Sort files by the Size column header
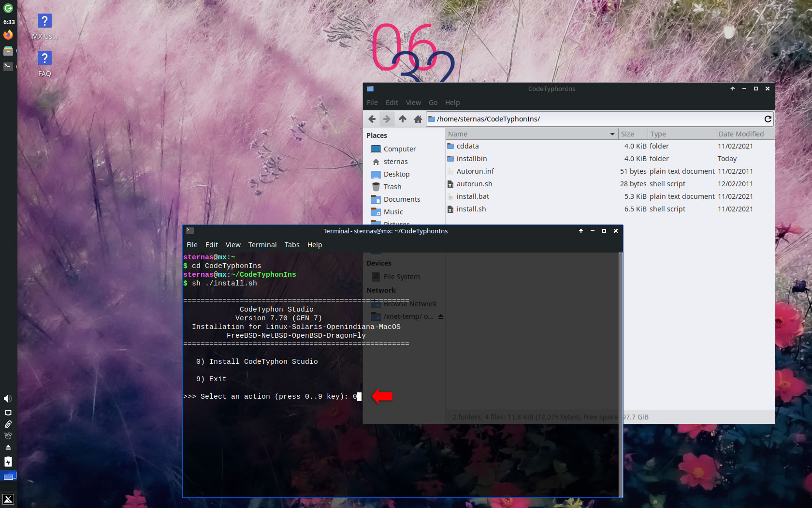Image resolution: width=812 pixels, height=508 pixels. [x=633, y=134]
